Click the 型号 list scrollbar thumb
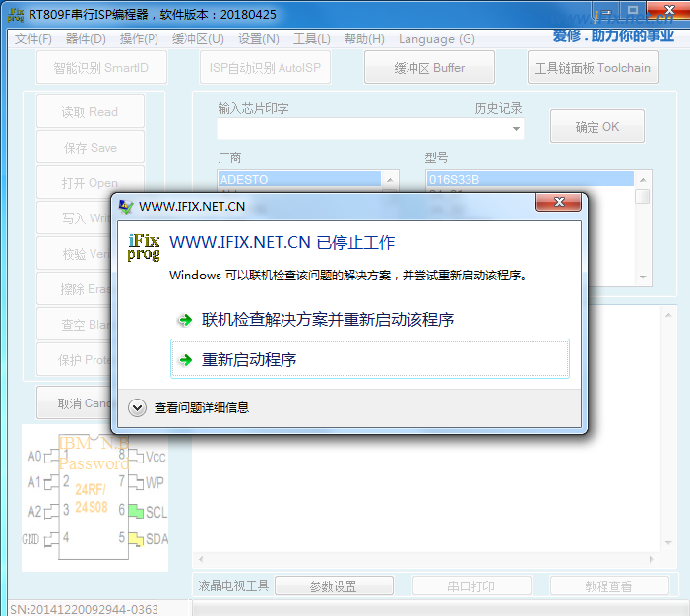Viewport: 690px width, 616px height. [643, 196]
